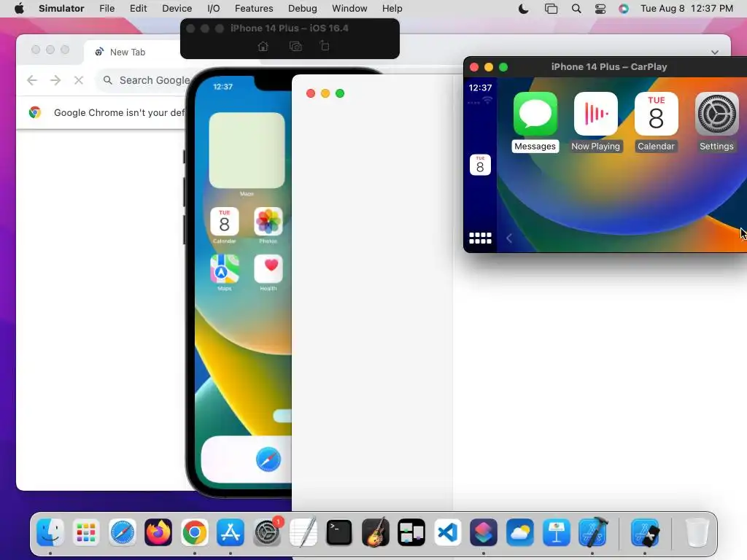Open Settings in the CarPlay window

click(x=716, y=114)
